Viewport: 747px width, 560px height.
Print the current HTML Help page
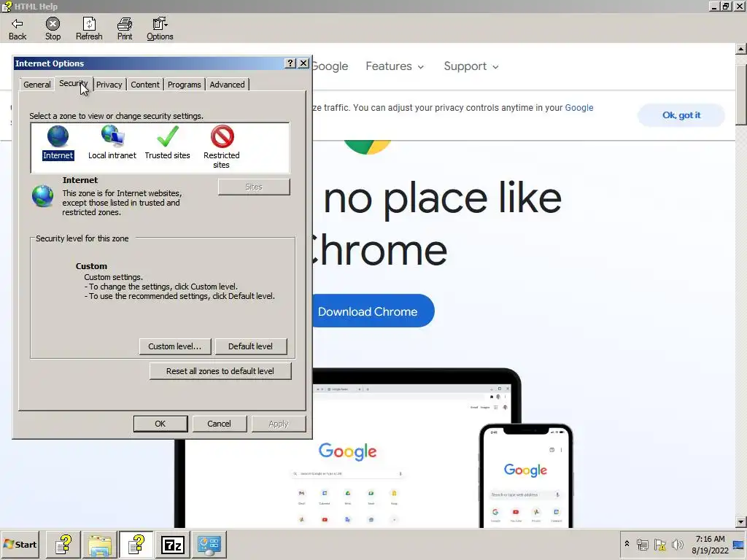tap(125, 28)
